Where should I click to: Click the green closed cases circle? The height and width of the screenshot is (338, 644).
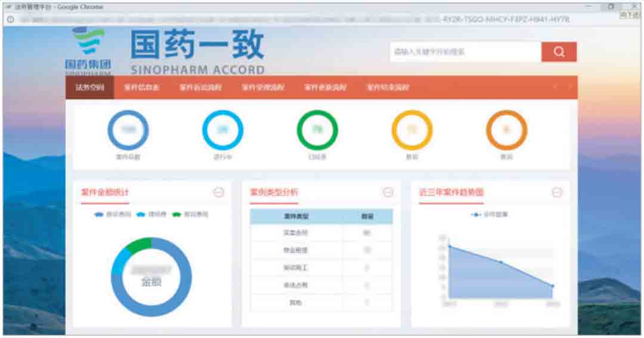pos(317,130)
